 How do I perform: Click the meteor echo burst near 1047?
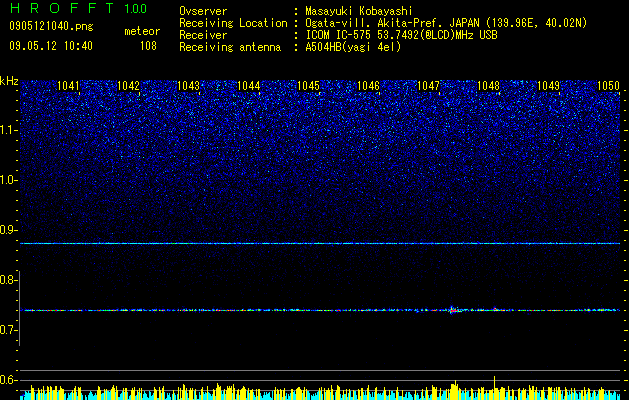tap(453, 310)
